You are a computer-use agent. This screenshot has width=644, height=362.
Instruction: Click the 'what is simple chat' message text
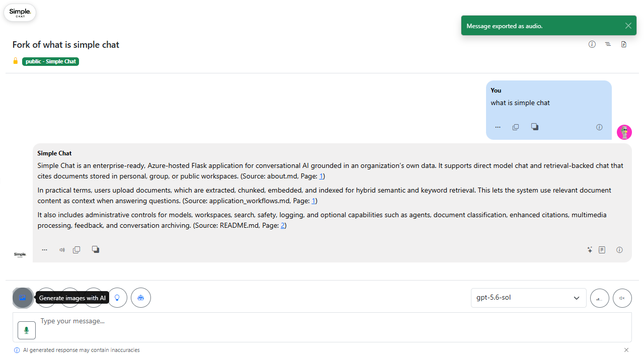pyautogui.click(x=520, y=103)
